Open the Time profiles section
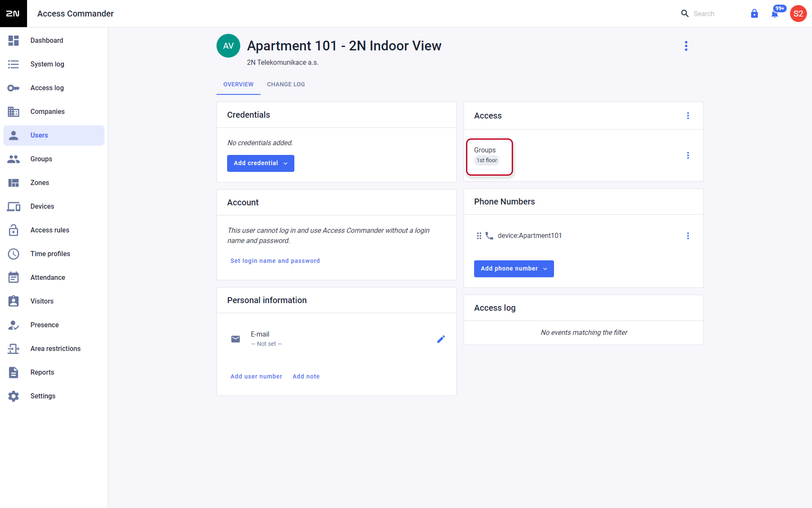Viewport: 812px width, 508px height. coord(54,254)
